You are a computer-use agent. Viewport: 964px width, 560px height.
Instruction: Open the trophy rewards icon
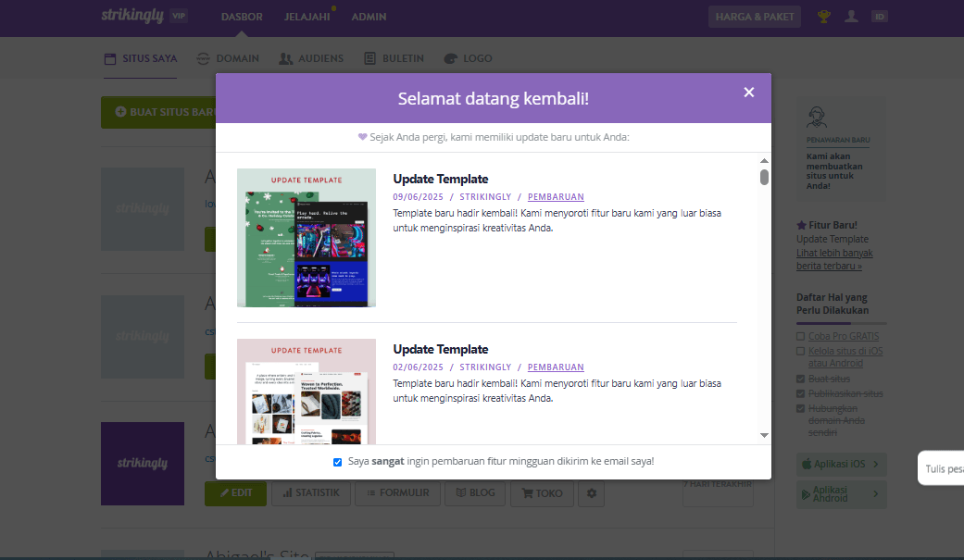tap(824, 17)
